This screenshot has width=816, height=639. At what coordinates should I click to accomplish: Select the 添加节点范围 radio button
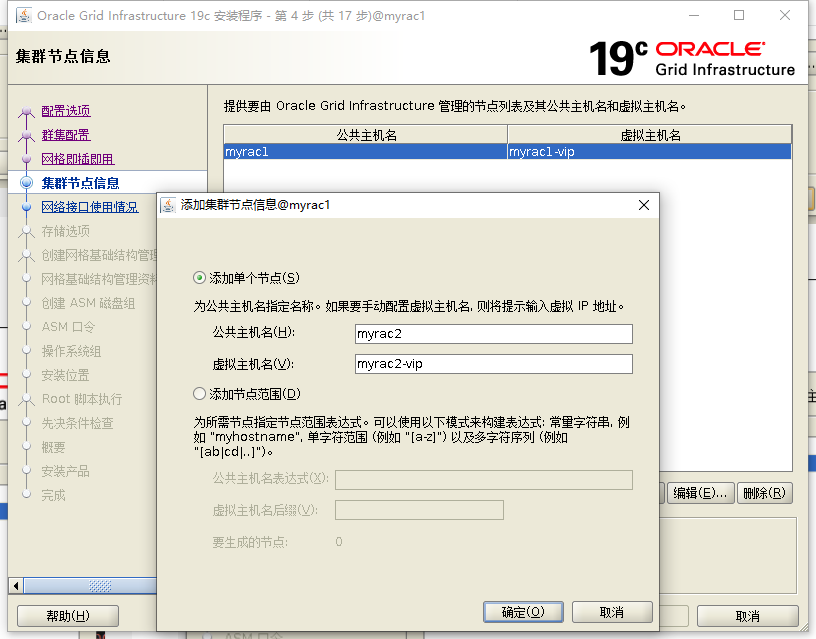[x=200, y=392]
